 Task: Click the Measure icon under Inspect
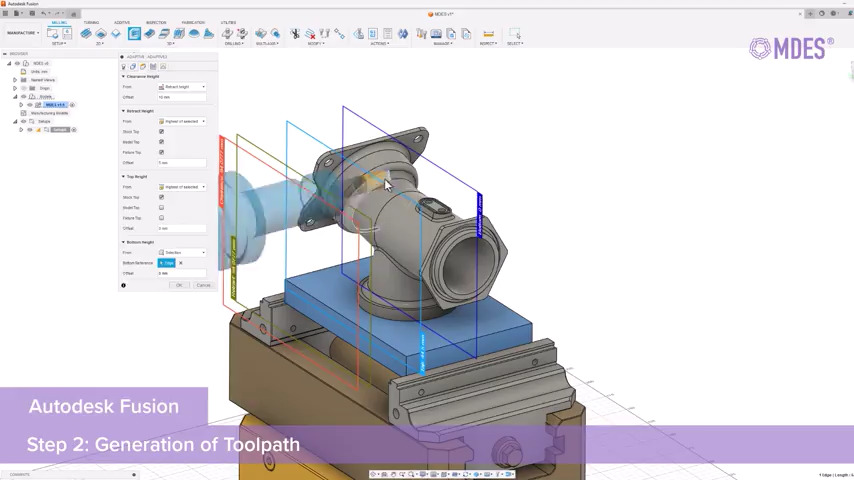point(488,34)
